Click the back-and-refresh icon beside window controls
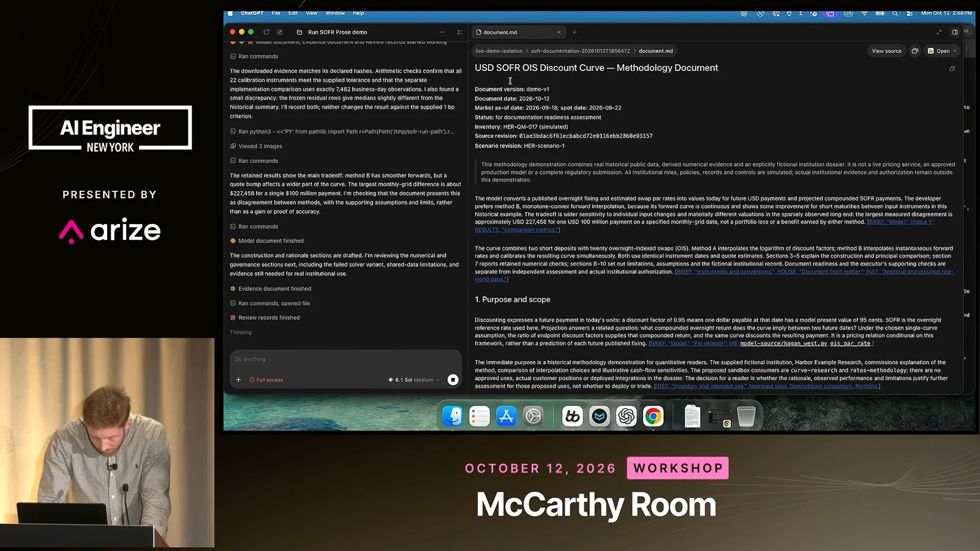Viewport: 980px width, 551px height. pyautogui.click(x=266, y=32)
